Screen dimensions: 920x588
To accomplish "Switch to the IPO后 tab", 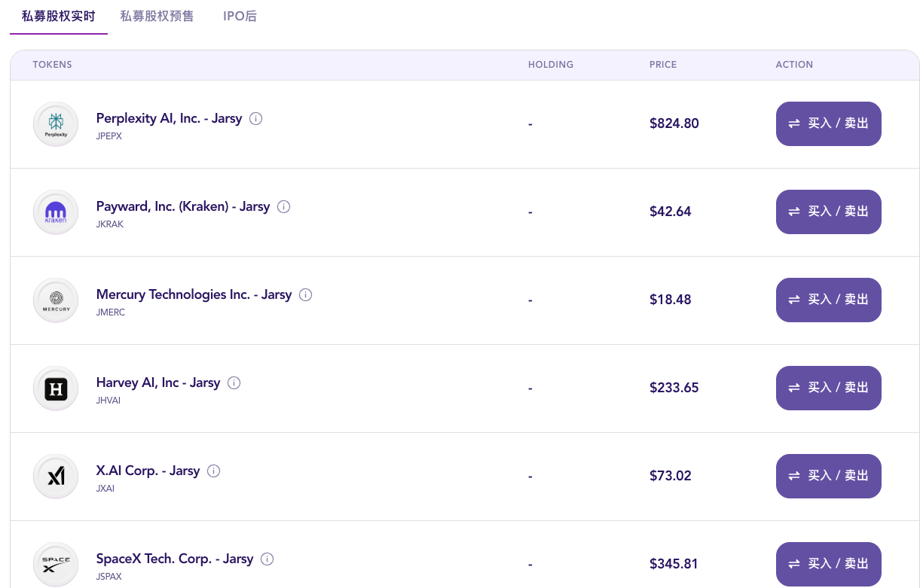I will (x=240, y=16).
